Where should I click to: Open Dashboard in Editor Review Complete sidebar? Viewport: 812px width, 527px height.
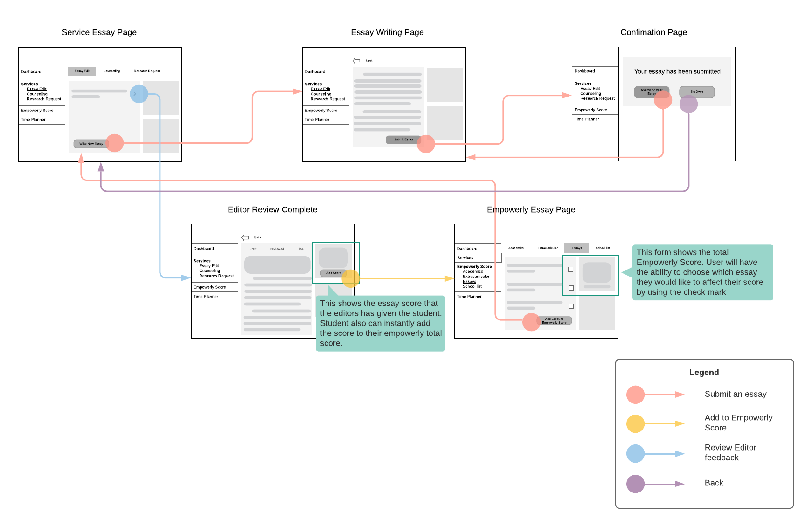[204, 249]
